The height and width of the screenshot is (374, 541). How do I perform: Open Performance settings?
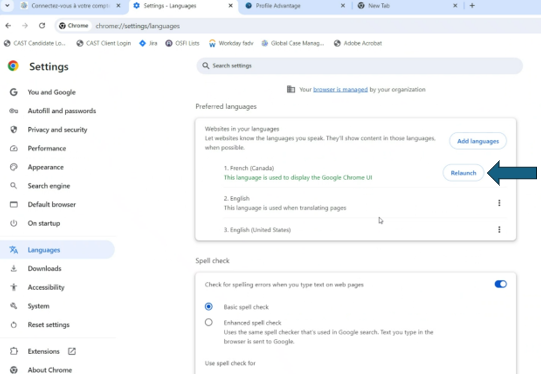coord(47,148)
